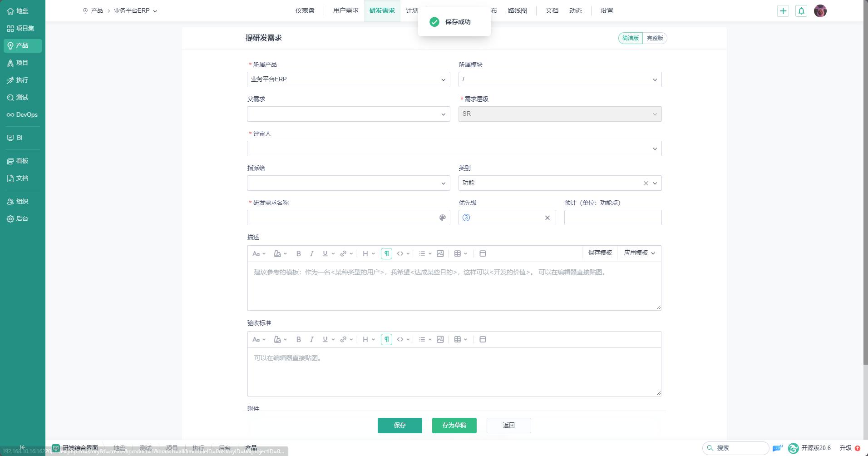The width and height of the screenshot is (868, 456).
Task: Open the 用户需求 tab
Action: click(346, 11)
